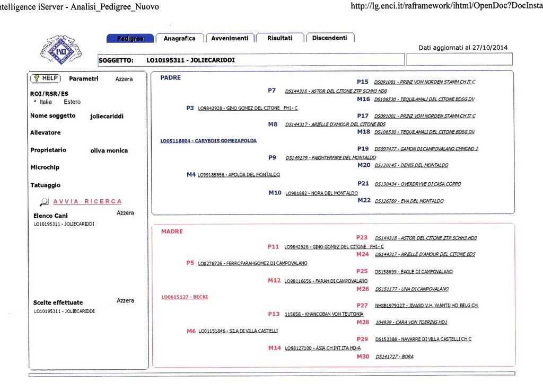Open mother link LO0615127 - BECKI

185,297
